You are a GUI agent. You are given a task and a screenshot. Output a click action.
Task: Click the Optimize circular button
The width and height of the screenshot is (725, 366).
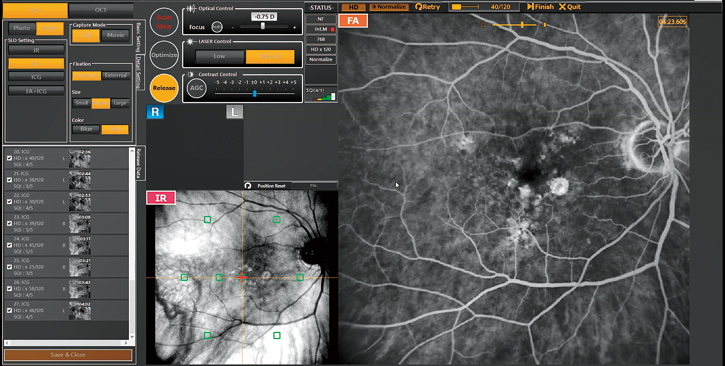164,55
